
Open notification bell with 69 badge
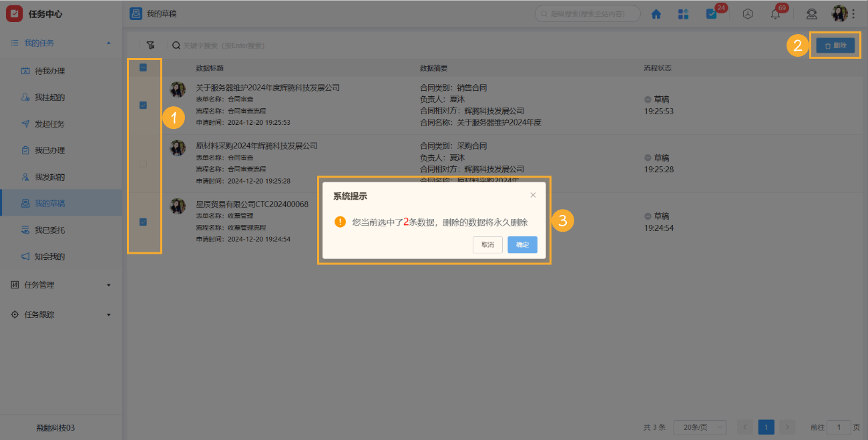pos(775,14)
